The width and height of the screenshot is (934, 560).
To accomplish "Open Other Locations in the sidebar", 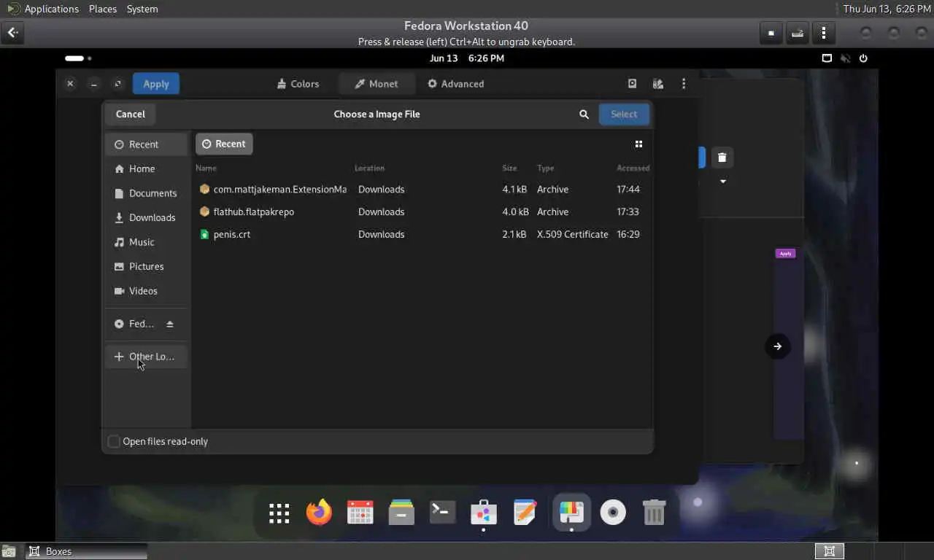I will point(146,357).
